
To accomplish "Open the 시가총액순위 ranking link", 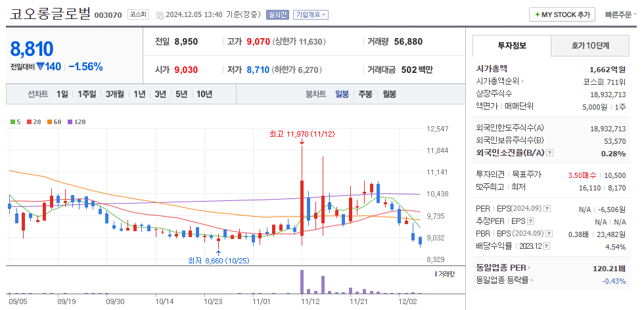I will pyautogui.click(x=500, y=81).
